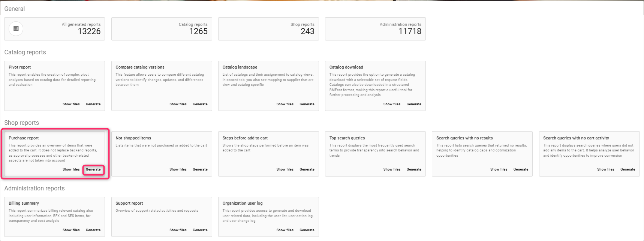Image resolution: width=644 pixels, height=241 pixels.
Task: Generate Steps before add to cart report
Action: 307,169
